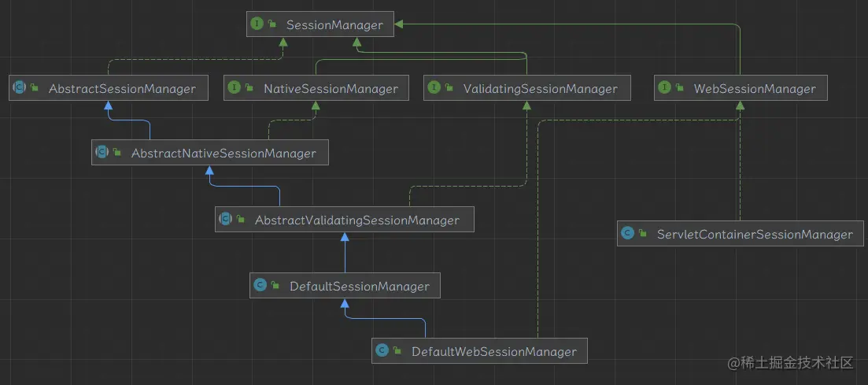Image resolution: width=868 pixels, height=385 pixels.
Task: Select the DefaultSessionManager label text
Action: coord(360,287)
